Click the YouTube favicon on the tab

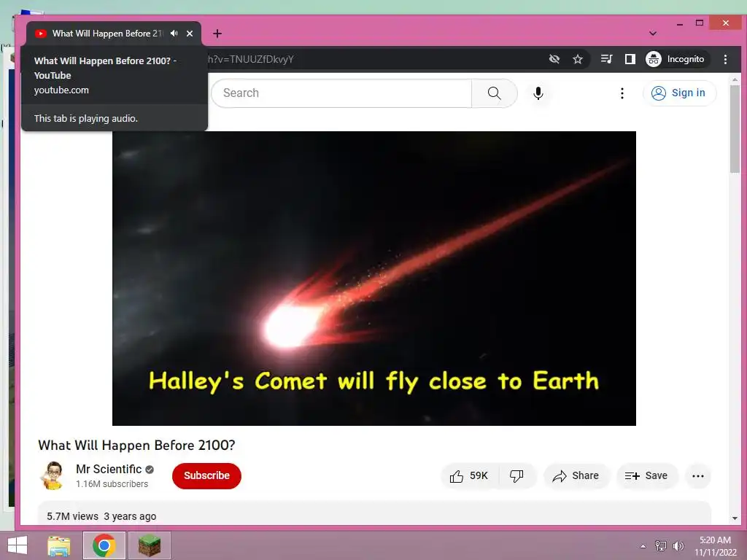(41, 34)
